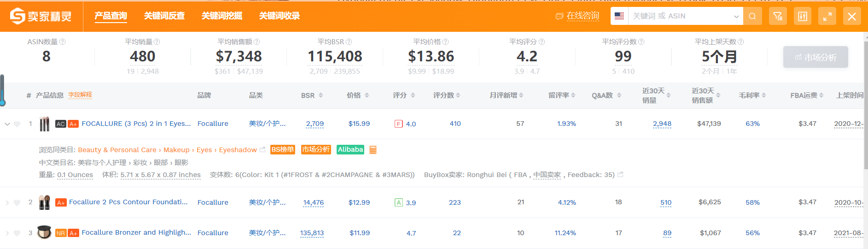Toggle heart on Focallure Bronzer row

click(x=17, y=233)
